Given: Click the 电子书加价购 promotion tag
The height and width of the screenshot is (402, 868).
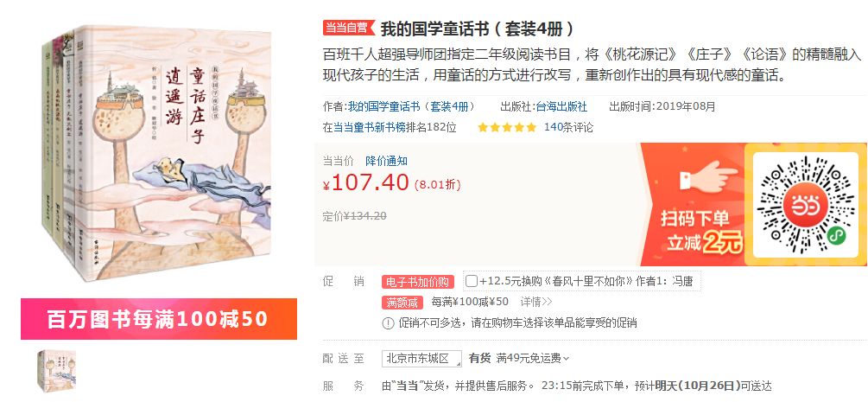Looking at the screenshot, I should pos(418,282).
